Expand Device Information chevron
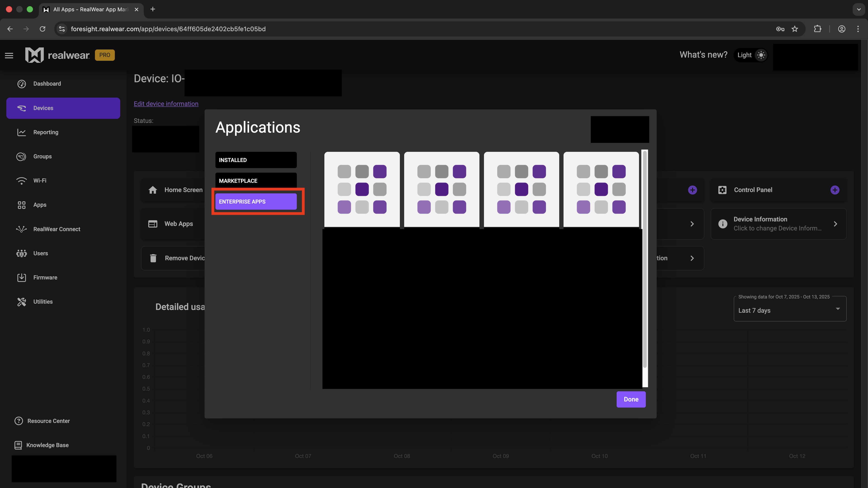 click(x=835, y=224)
